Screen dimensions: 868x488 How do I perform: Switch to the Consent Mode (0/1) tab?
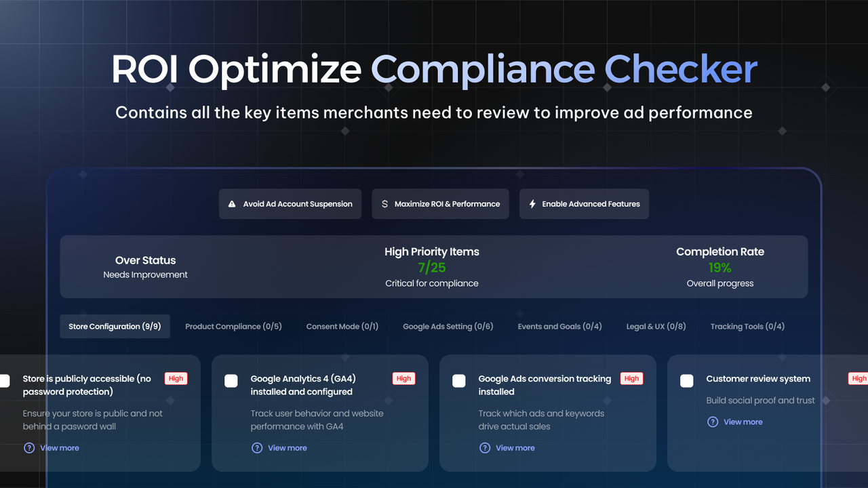click(342, 327)
